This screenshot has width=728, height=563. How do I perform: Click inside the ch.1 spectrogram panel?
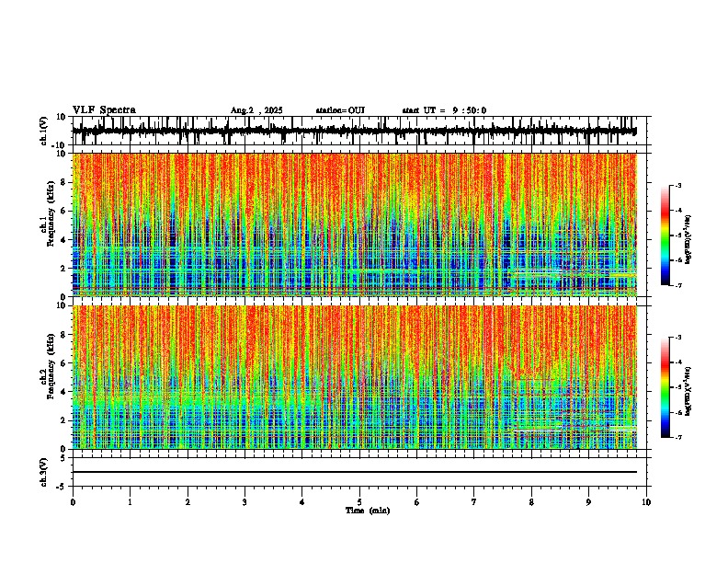tap(354, 224)
